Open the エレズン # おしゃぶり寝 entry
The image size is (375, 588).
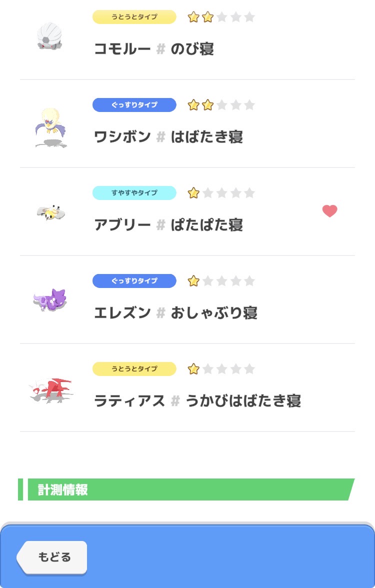pyautogui.click(x=175, y=313)
